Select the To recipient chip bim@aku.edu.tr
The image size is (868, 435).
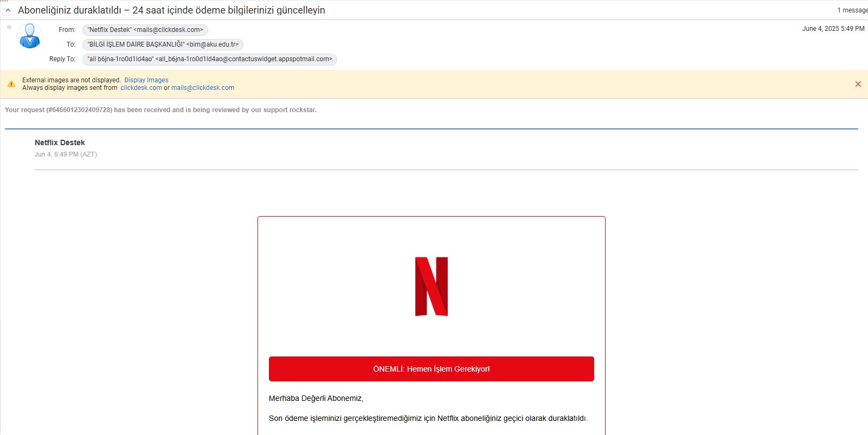(163, 44)
